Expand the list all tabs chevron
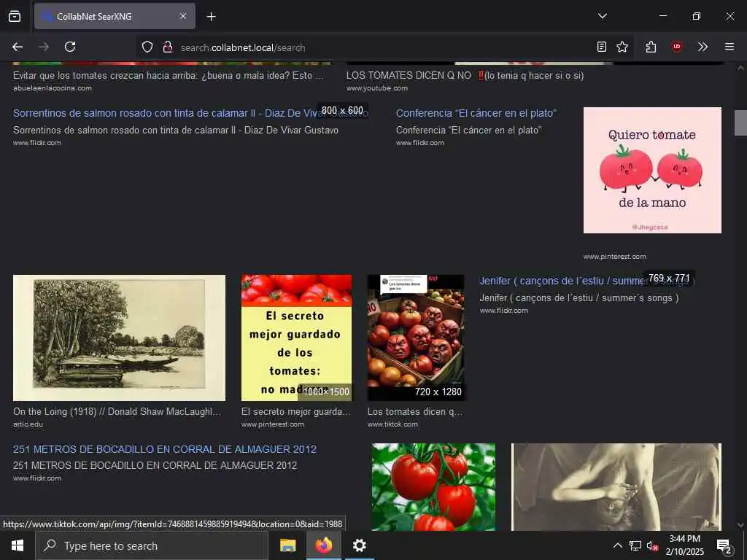Viewport: 747px width, 560px height. 602,16
